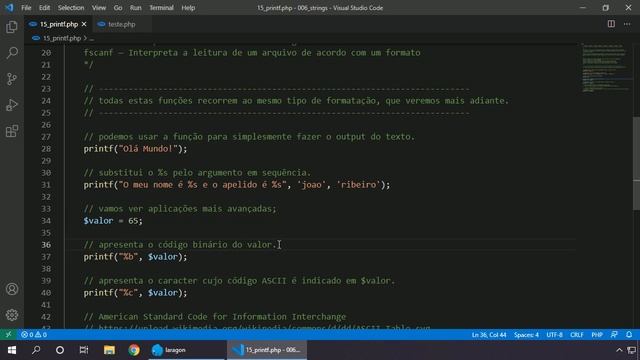This screenshot has height=360, width=640.
Task: Click the Split Editor Right icon
Action: click(611, 24)
